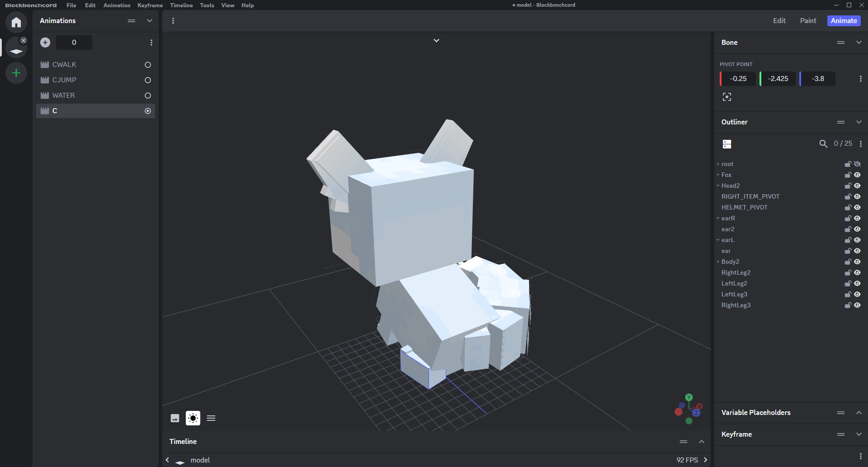This screenshot has height=467, width=868.
Task: Play the CWALK animation radio button
Action: tap(148, 65)
